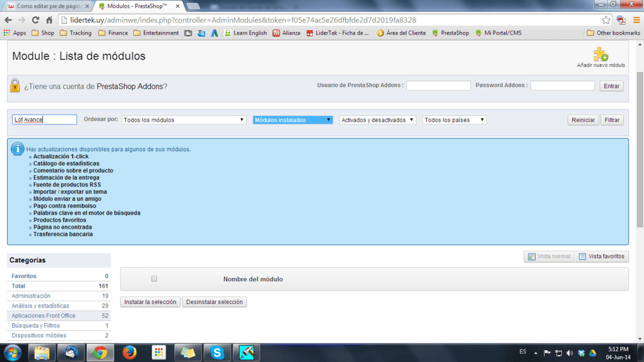This screenshot has height=362, width=644.
Task: Open the Área del Cliente bookmark
Action: tap(401, 33)
